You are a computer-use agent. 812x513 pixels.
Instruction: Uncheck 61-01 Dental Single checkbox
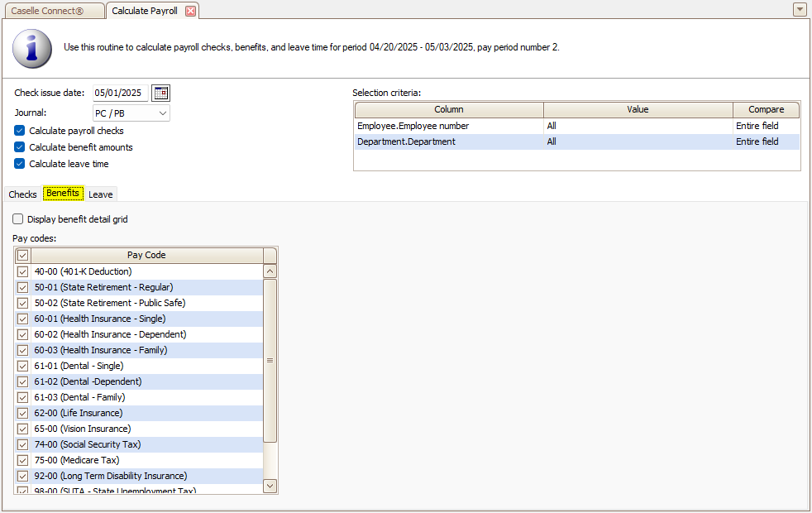point(23,366)
